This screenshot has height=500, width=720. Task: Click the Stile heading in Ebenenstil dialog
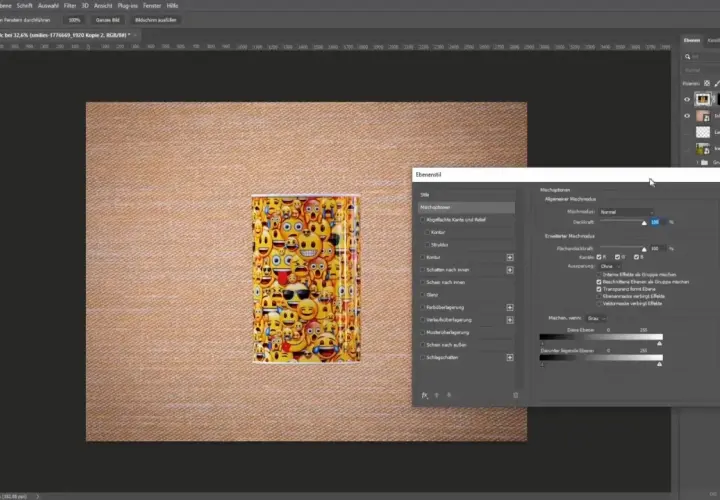tap(425, 195)
